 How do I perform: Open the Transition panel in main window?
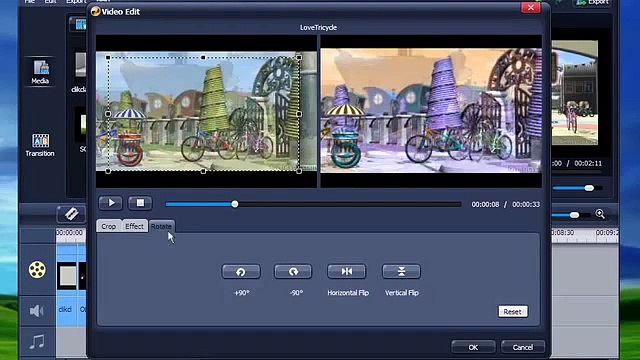[40, 145]
